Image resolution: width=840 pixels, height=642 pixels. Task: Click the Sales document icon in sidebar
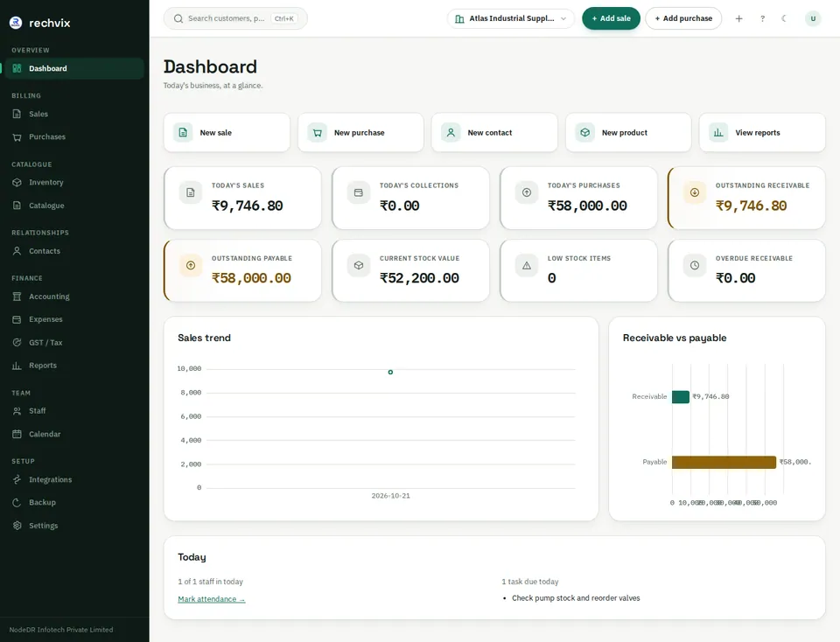tap(17, 114)
